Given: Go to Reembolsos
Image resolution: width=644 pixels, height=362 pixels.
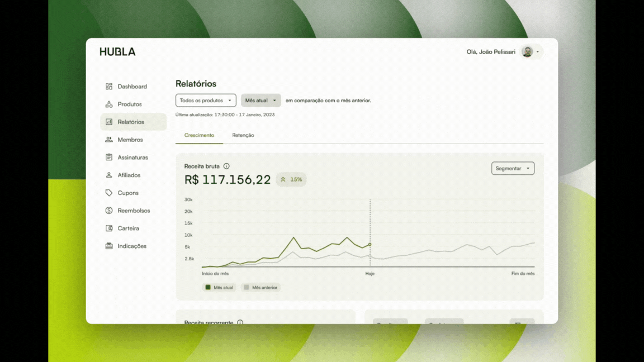Looking at the screenshot, I should click(x=133, y=211).
